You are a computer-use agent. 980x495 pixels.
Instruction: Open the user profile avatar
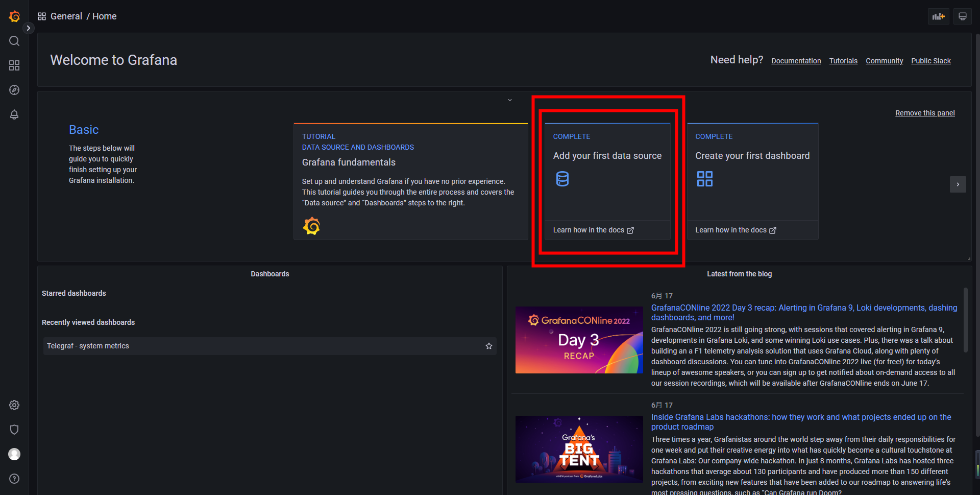point(14,454)
